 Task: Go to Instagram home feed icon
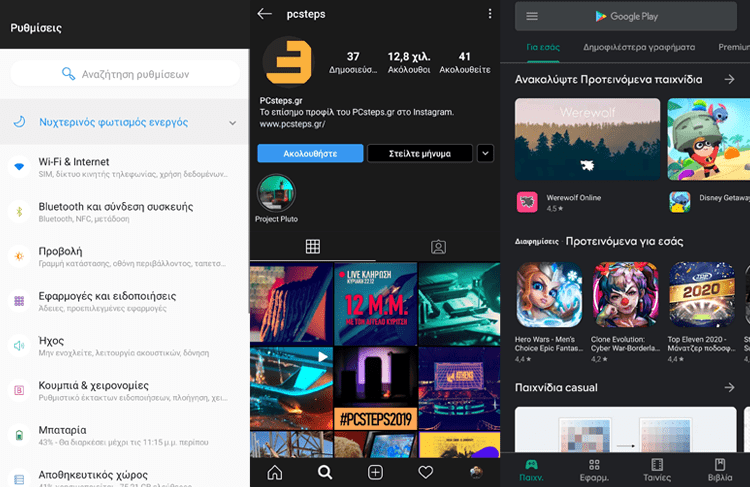[275, 473]
